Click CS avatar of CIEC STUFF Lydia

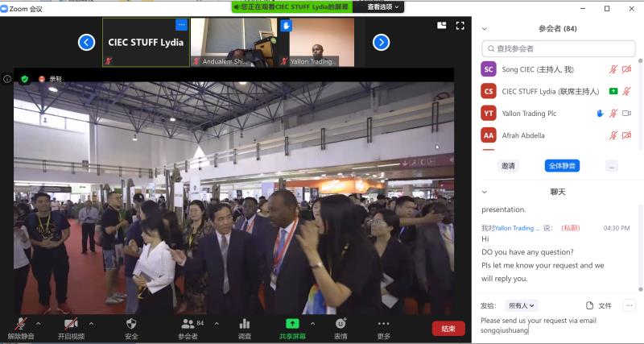click(489, 91)
